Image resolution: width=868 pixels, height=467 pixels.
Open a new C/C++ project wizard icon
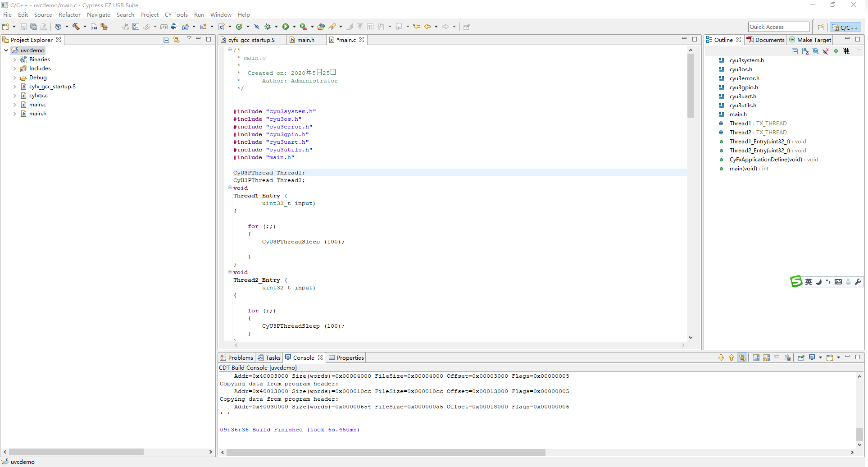(185, 27)
